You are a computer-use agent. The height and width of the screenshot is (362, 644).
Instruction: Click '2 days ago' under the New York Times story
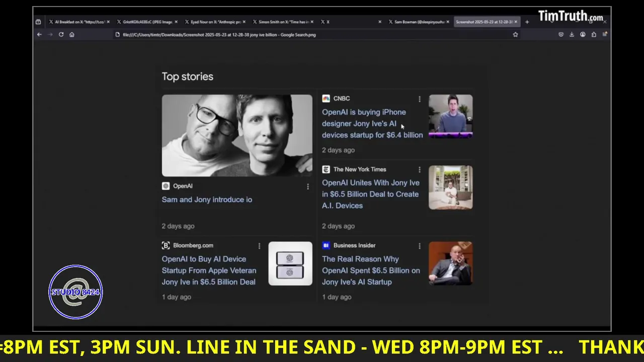(338, 226)
